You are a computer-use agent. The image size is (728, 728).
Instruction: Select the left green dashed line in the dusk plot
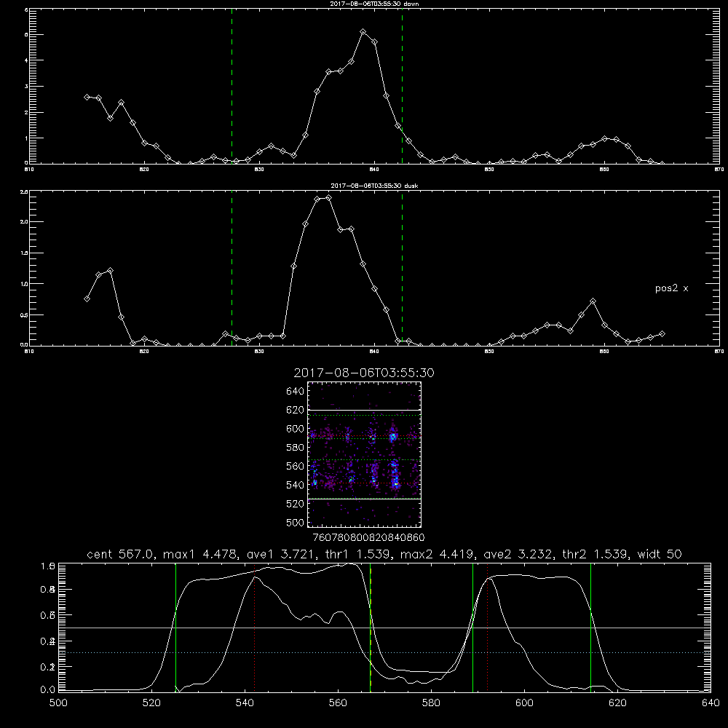[232, 268]
